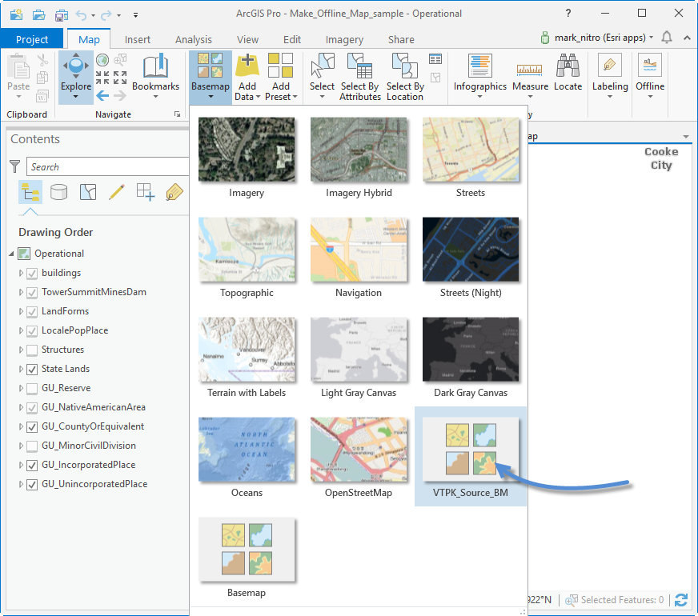Switch to the View tab
The height and width of the screenshot is (616, 698).
[x=247, y=39]
